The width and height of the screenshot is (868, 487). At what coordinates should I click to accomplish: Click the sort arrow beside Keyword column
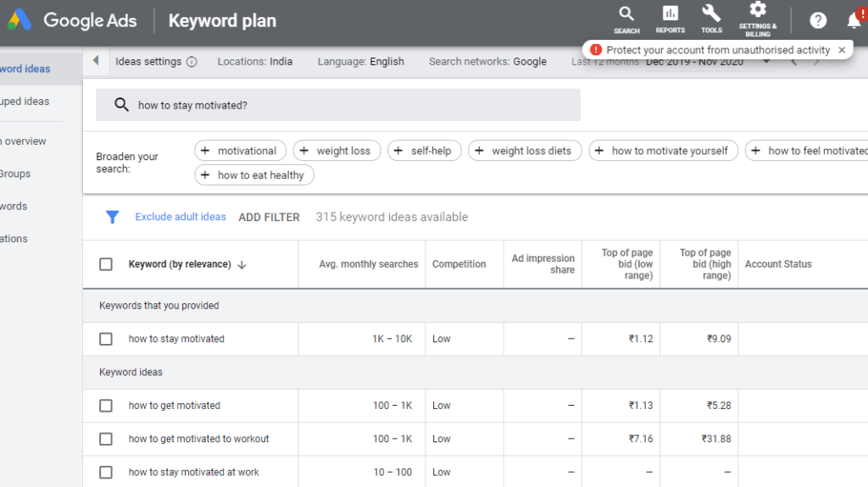click(x=242, y=265)
